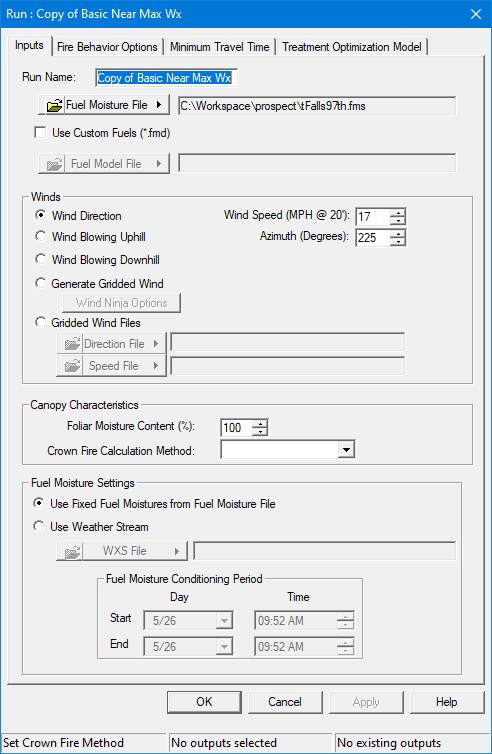Image resolution: width=492 pixels, height=754 pixels.
Task: Increase Foliar Moisture Content spinner
Action: [260, 423]
